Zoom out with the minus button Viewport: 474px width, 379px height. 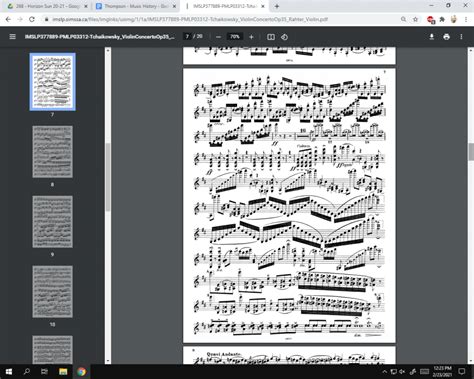(218, 37)
